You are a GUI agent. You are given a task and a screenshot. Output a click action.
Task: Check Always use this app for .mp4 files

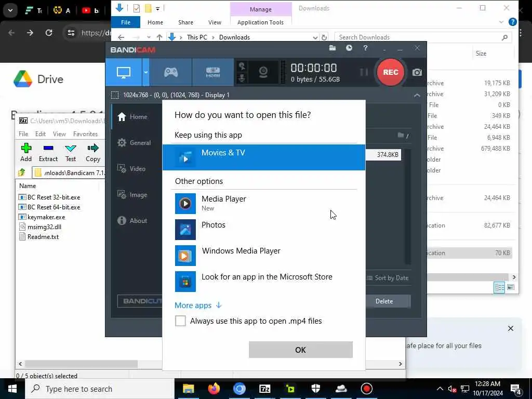180,321
